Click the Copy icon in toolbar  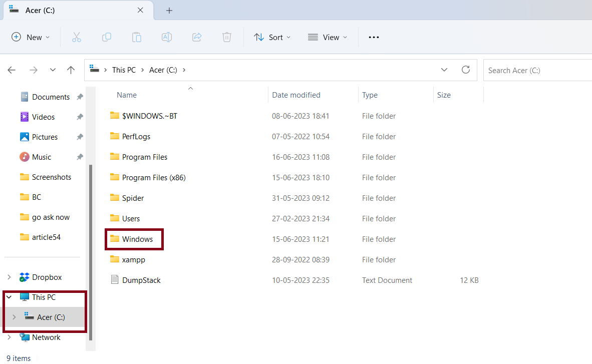pos(107,37)
